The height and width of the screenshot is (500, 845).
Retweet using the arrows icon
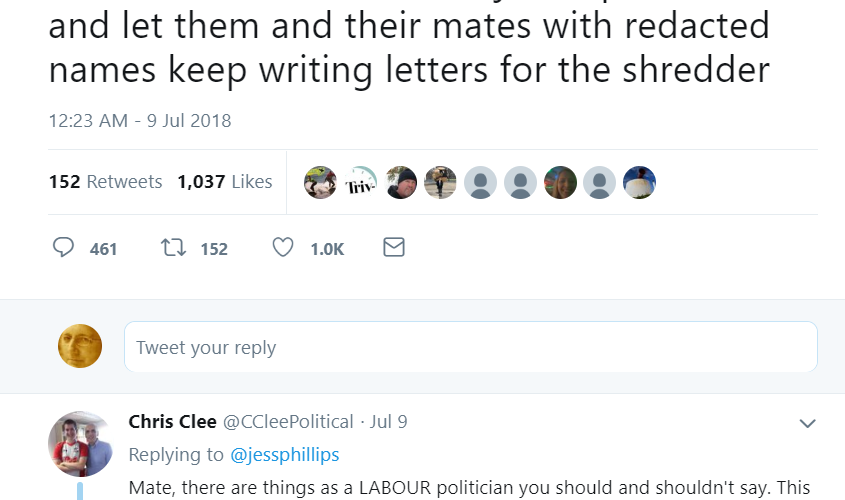(x=173, y=248)
